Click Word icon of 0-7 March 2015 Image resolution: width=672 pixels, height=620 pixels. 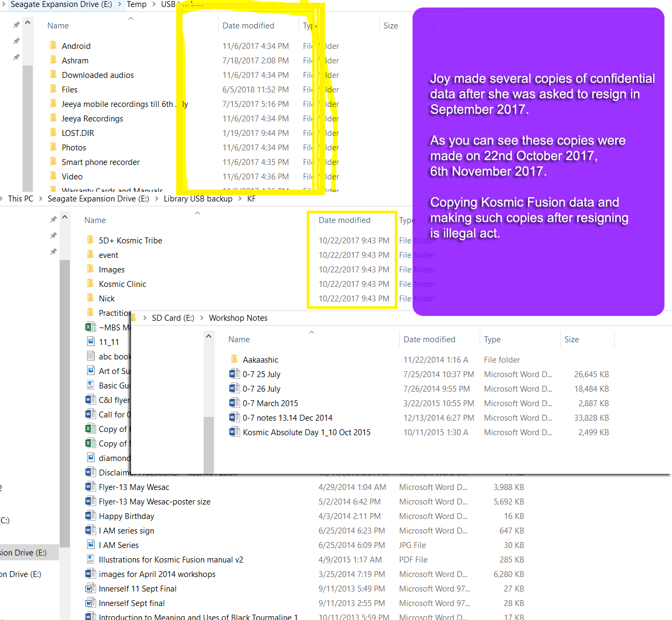coord(234,403)
